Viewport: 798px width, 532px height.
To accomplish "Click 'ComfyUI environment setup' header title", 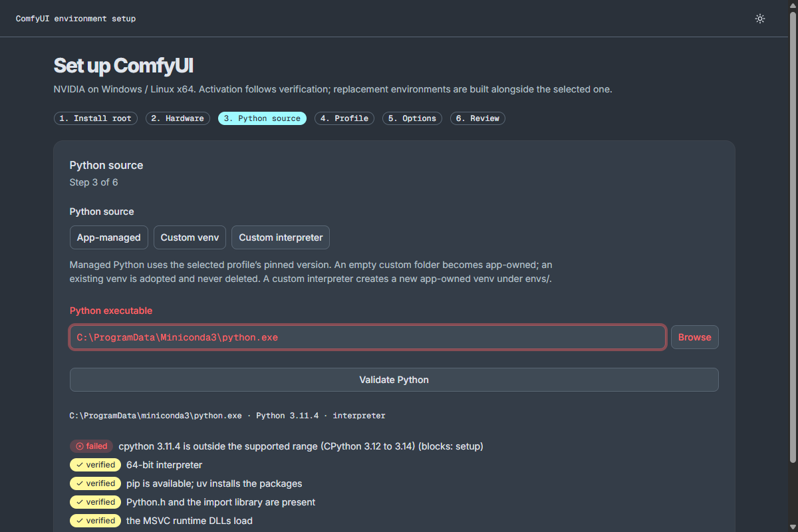I will click(x=76, y=19).
